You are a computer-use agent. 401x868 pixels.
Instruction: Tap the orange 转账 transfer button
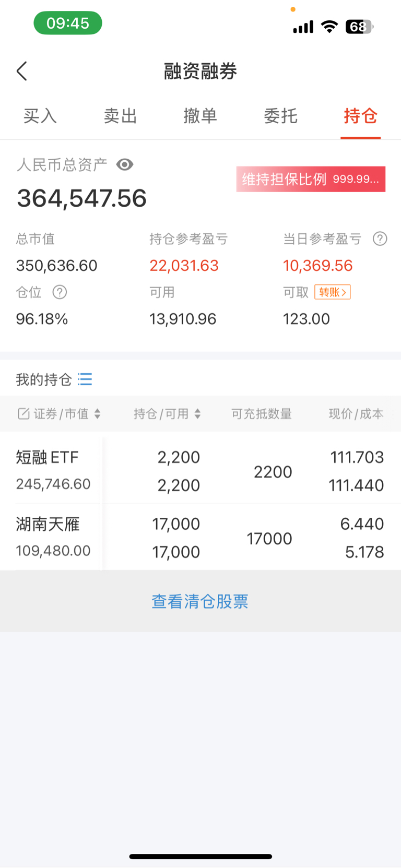coord(333,292)
